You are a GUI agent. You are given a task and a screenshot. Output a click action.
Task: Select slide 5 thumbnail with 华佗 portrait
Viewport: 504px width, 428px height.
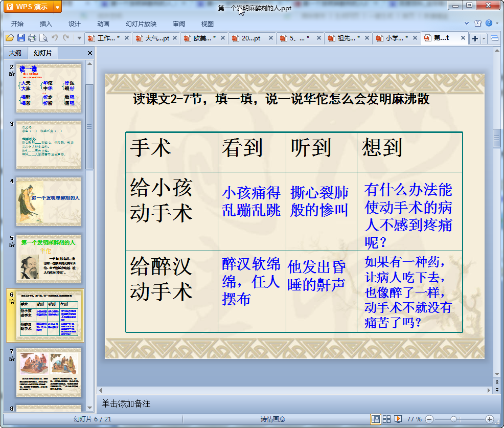[x=49, y=259]
